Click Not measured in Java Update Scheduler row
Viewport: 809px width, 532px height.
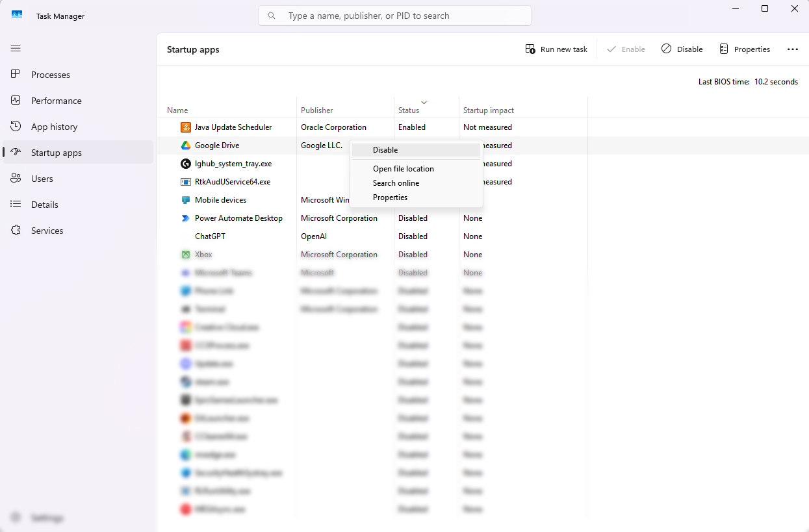click(487, 127)
